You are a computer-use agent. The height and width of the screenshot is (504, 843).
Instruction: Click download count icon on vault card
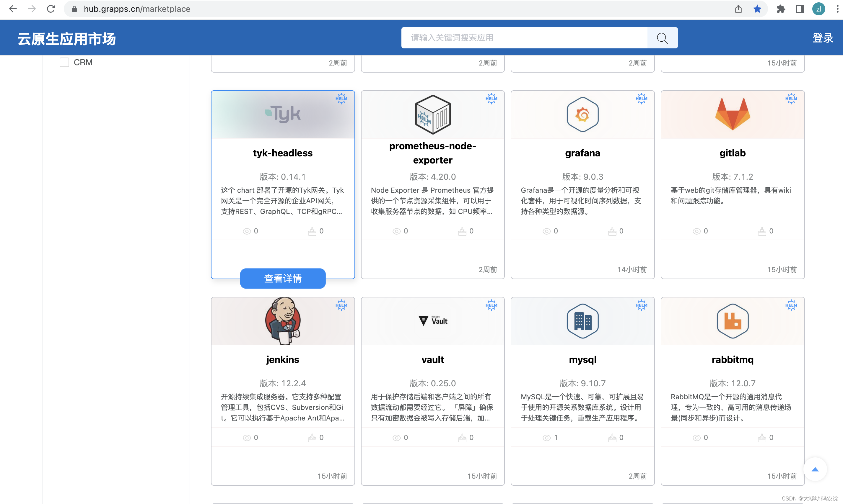click(x=462, y=438)
